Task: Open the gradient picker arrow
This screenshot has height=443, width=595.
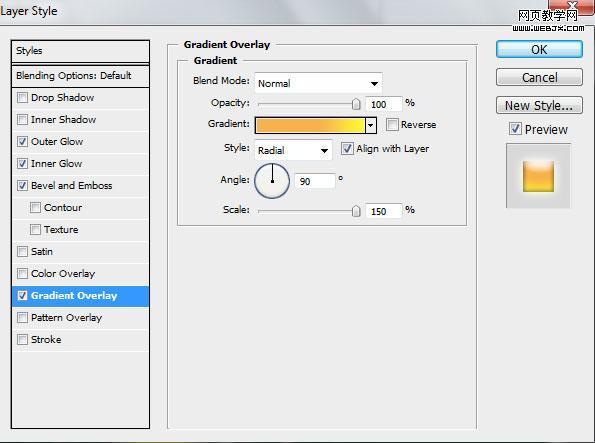Action: pos(371,125)
